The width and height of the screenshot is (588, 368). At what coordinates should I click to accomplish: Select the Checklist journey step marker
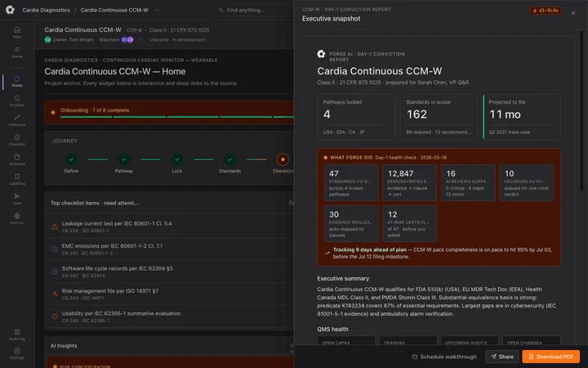(283, 159)
